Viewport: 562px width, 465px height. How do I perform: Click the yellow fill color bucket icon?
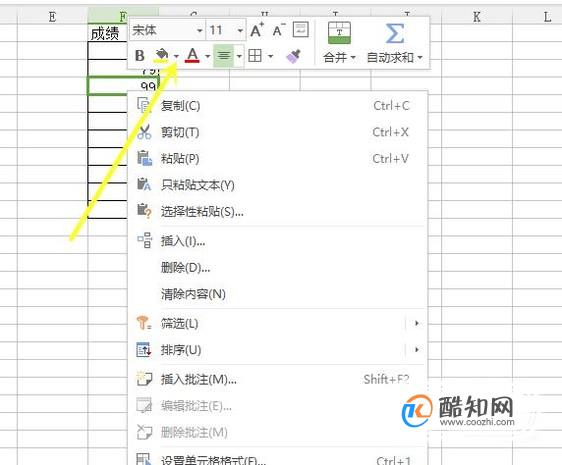pos(161,56)
